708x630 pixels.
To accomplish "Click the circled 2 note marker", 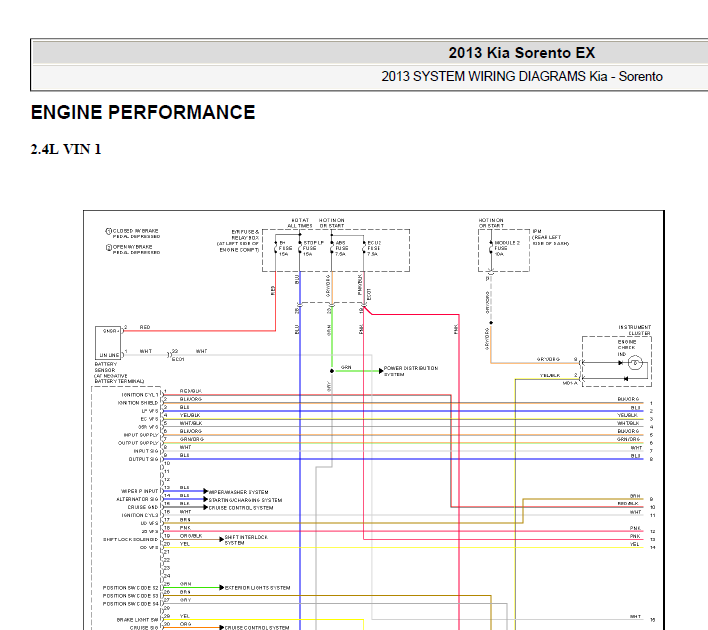I will (x=108, y=247).
